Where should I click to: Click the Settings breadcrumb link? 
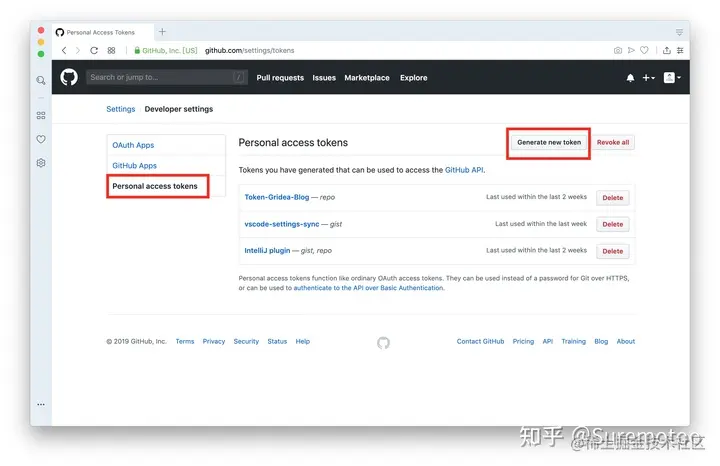[121, 109]
